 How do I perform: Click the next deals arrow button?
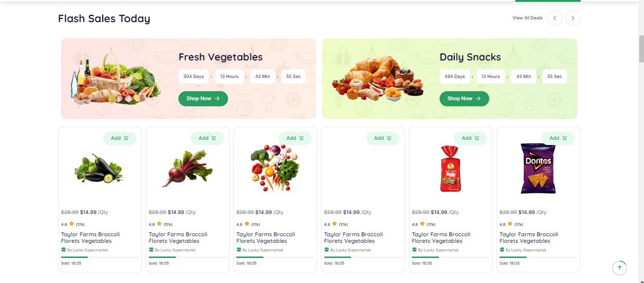coord(573,18)
